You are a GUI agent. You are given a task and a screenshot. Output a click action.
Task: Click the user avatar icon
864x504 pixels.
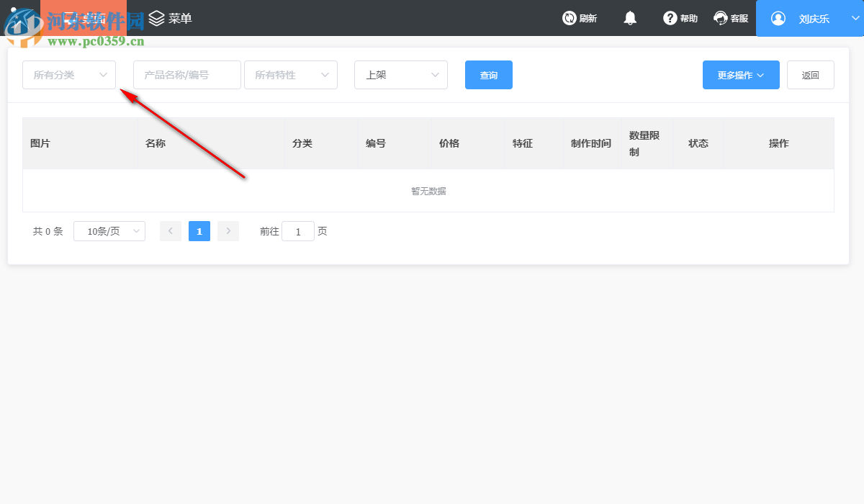point(778,18)
